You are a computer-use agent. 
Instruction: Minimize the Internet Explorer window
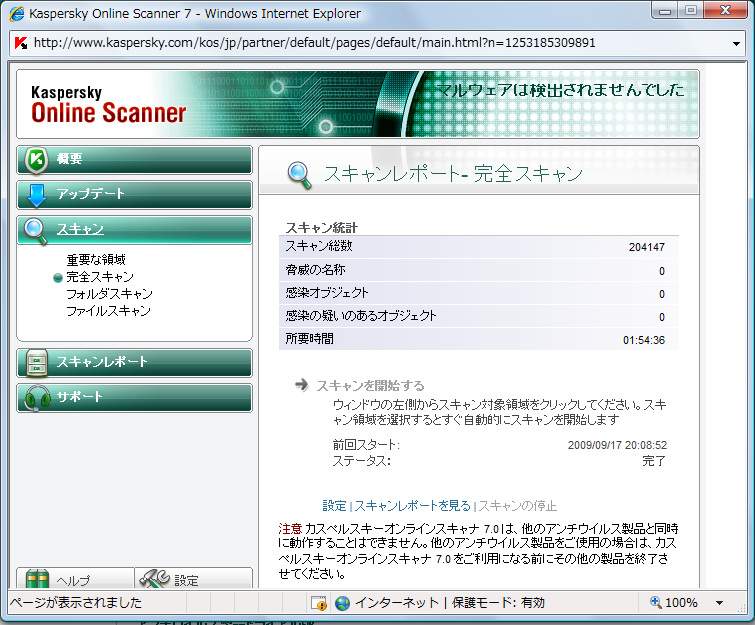coord(665,10)
